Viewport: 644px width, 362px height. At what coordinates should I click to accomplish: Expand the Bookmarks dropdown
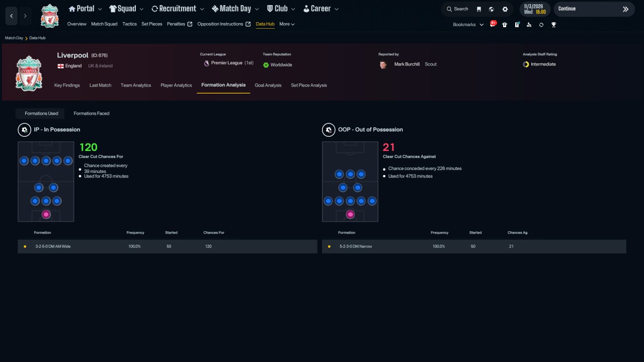[468, 25]
